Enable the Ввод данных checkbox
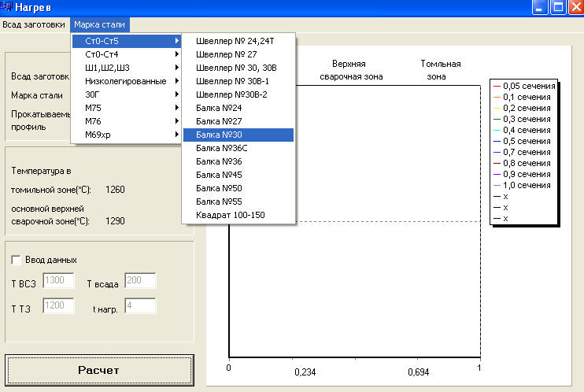Screen dimensions: 584x392 click(x=17, y=260)
